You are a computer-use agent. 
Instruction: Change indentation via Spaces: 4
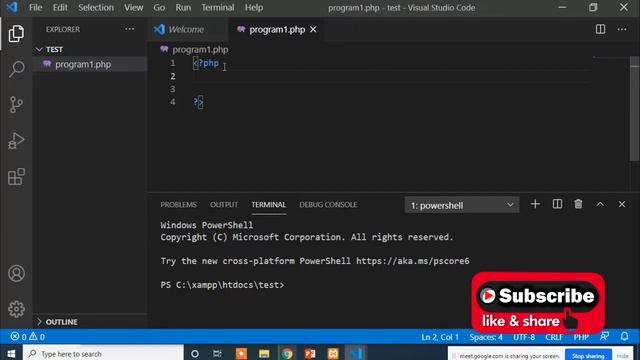pyautogui.click(x=486, y=337)
